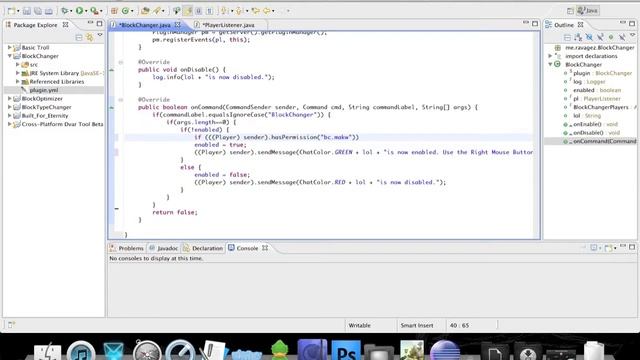Toggle Sort in Outline view toolbar
Screen dimensions: 640x360
[x=578, y=38]
